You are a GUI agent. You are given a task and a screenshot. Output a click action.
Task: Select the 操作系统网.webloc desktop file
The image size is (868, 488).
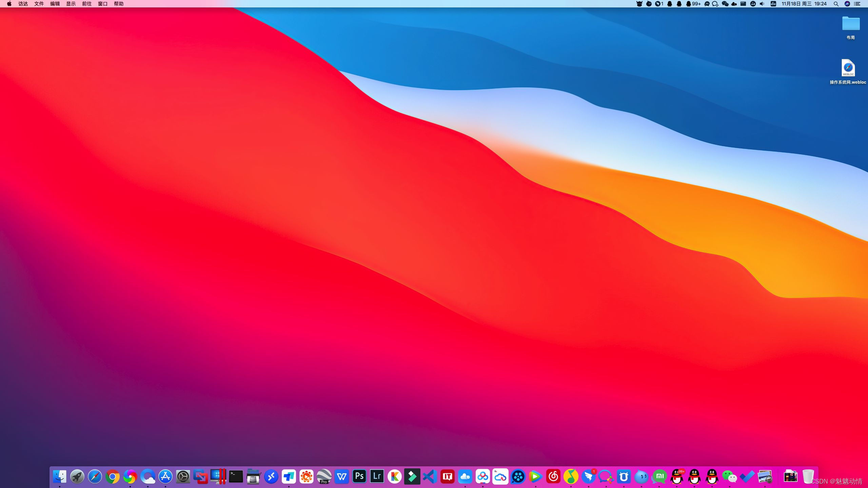click(x=848, y=68)
